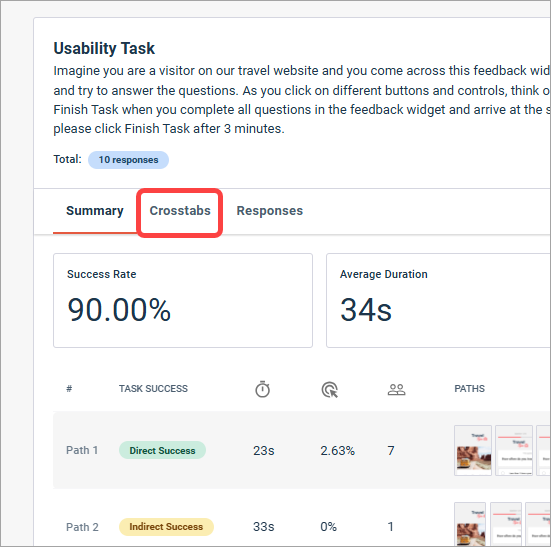Click the Direct Success label
The height and width of the screenshot is (547, 551).
click(x=162, y=450)
